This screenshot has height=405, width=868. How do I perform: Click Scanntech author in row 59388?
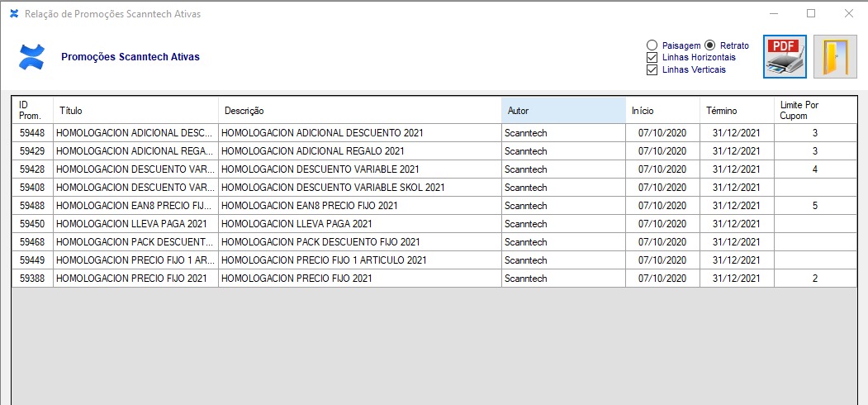[563, 278]
